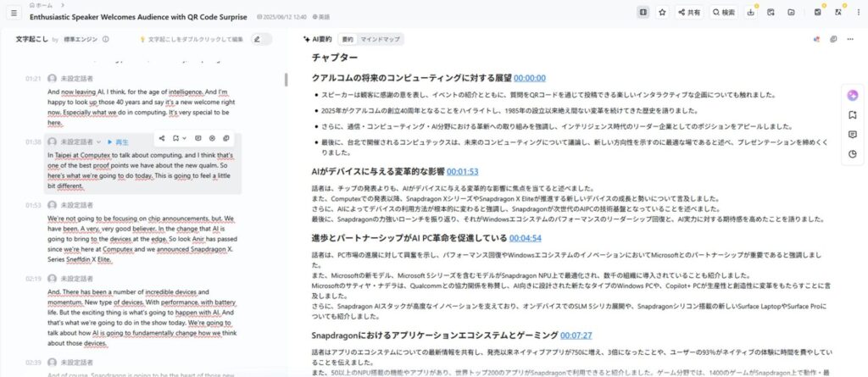Star this recording as favorite
Screen dimensions: 868x377
662,12
